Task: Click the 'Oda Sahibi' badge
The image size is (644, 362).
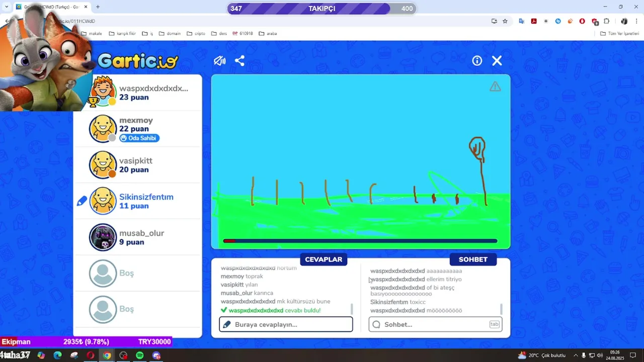Action: click(139, 138)
